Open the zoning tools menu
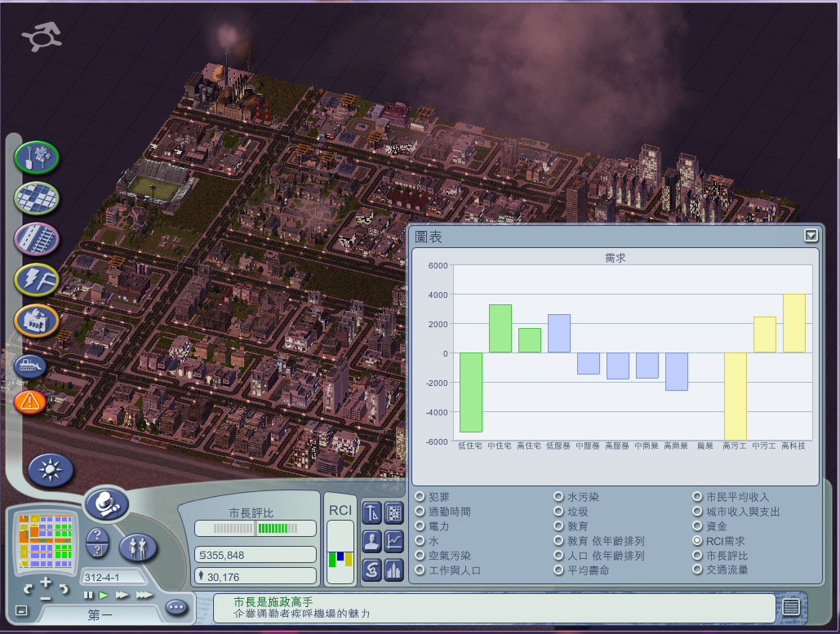Viewport: 840px width, 634px height. coord(37,197)
